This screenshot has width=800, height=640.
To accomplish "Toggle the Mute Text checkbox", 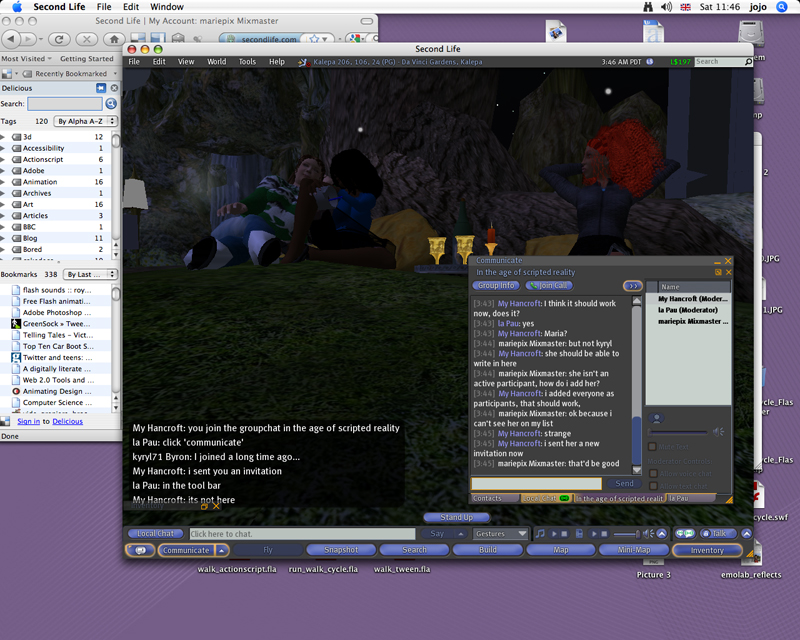I will (653, 446).
